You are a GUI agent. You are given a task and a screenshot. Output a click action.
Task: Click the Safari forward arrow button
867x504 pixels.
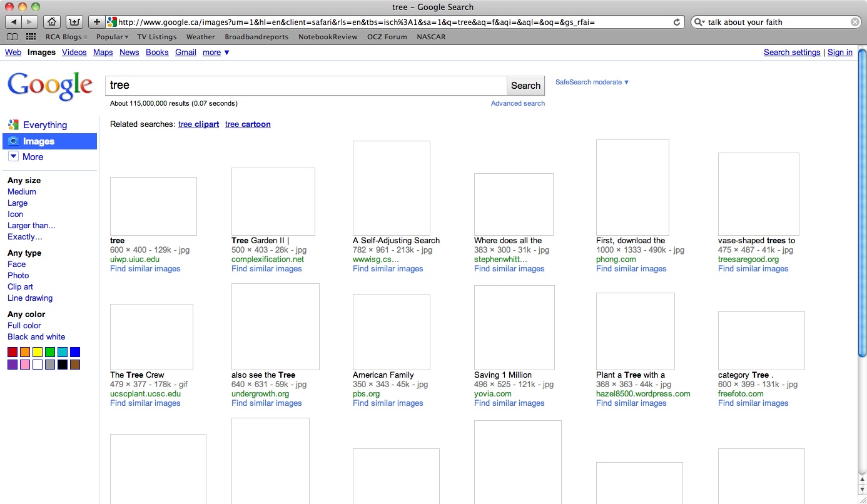30,22
